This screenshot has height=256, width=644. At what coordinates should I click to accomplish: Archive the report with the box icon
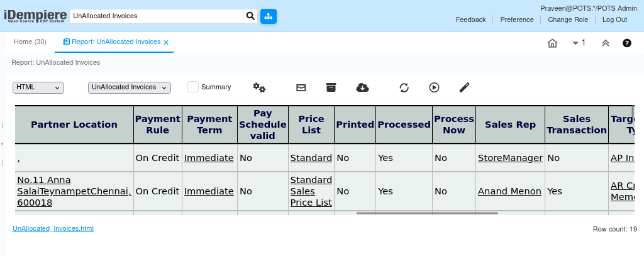point(331,87)
